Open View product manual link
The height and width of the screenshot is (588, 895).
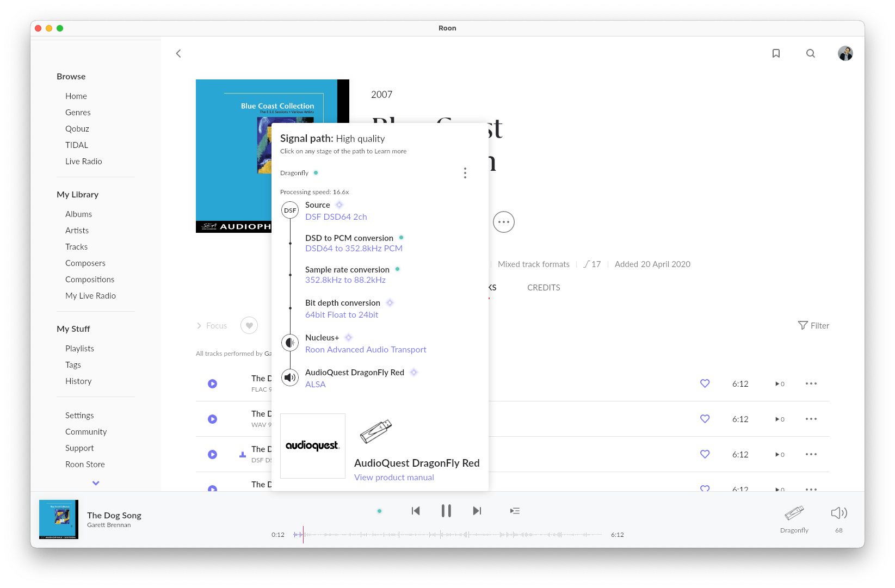(x=394, y=478)
